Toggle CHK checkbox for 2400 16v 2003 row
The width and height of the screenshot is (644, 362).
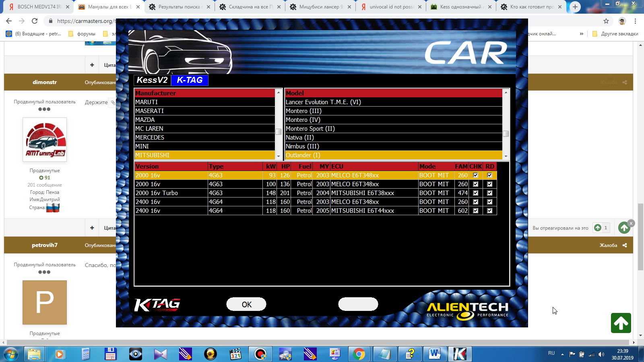[x=475, y=202]
